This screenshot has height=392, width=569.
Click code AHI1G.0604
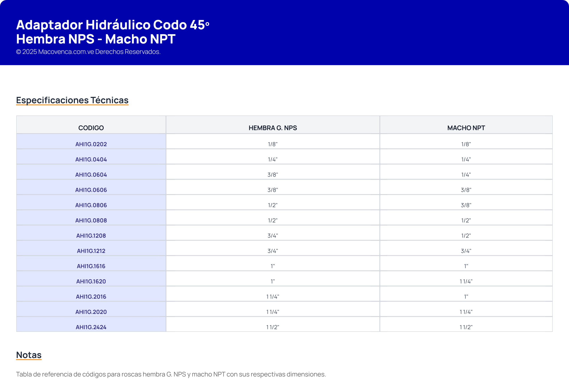pyautogui.click(x=91, y=175)
